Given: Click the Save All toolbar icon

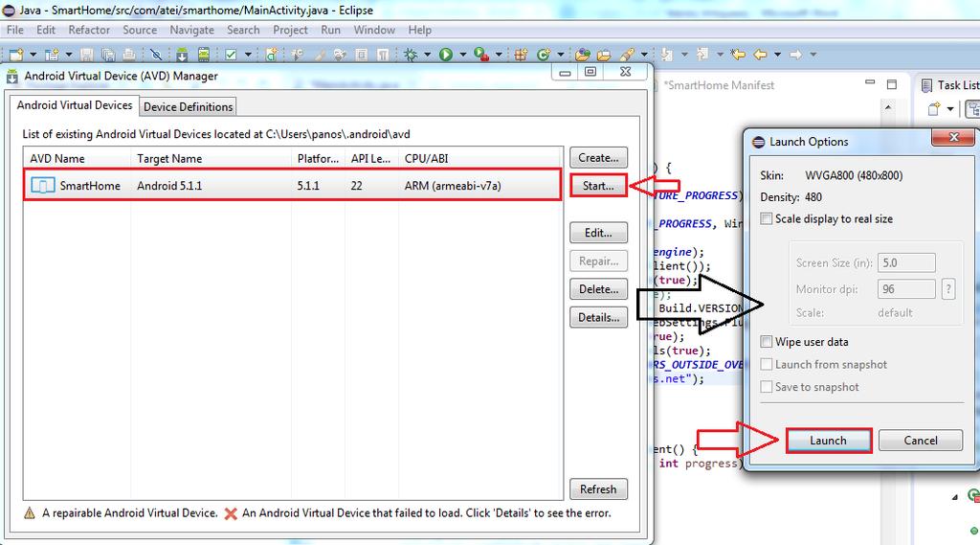Looking at the screenshot, I should click(108, 55).
